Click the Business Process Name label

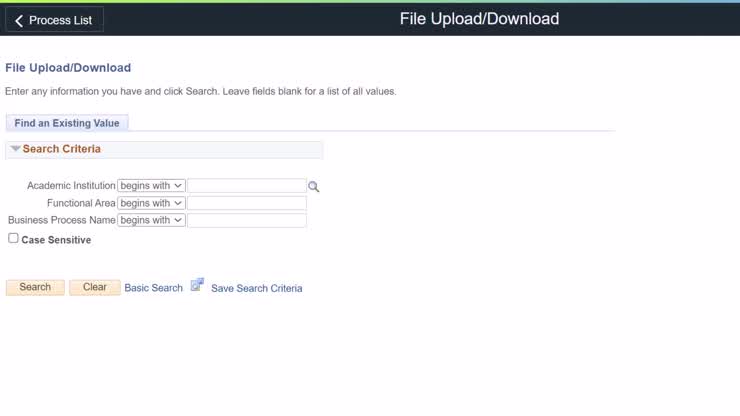61,220
